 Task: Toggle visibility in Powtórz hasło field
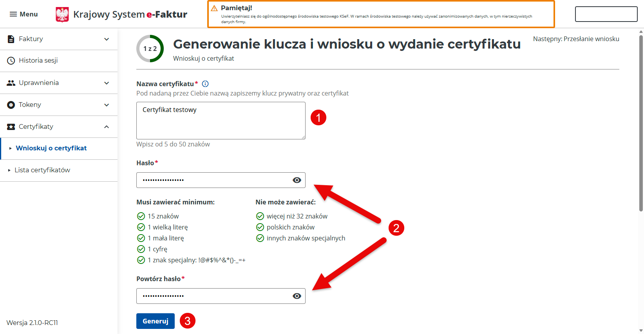coord(297,296)
